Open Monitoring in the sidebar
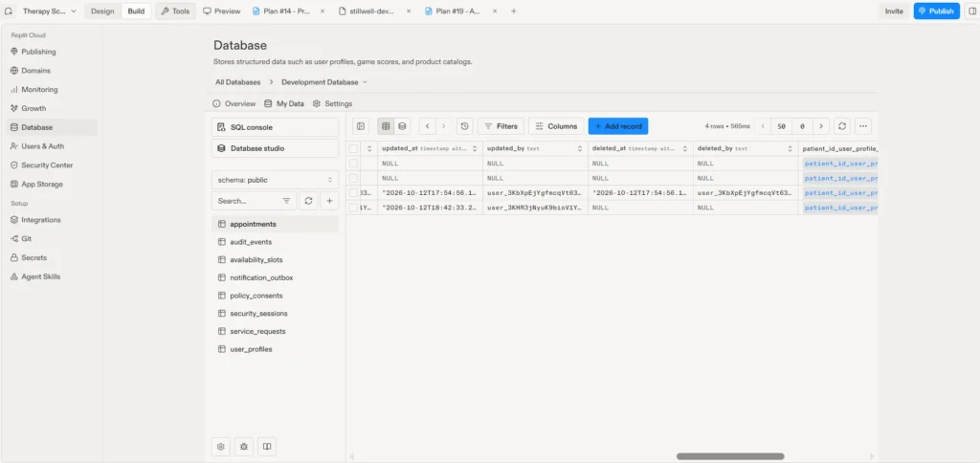The image size is (980, 463). point(50,89)
